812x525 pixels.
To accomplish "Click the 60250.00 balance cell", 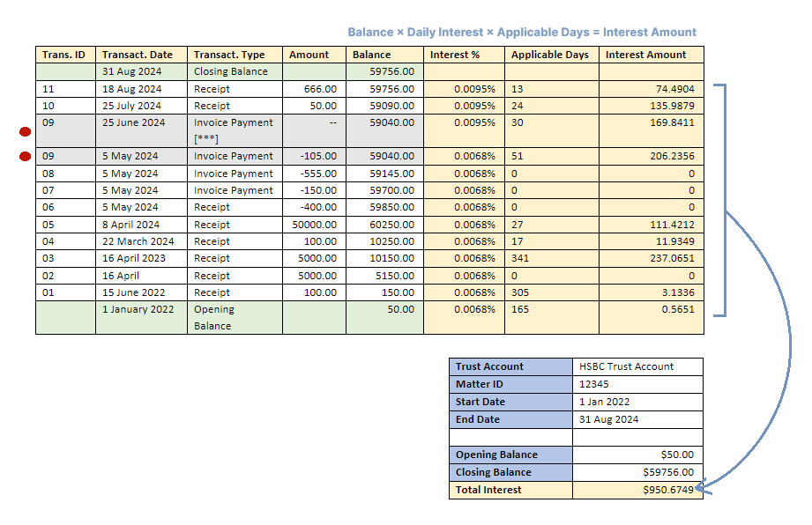I will [x=384, y=225].
